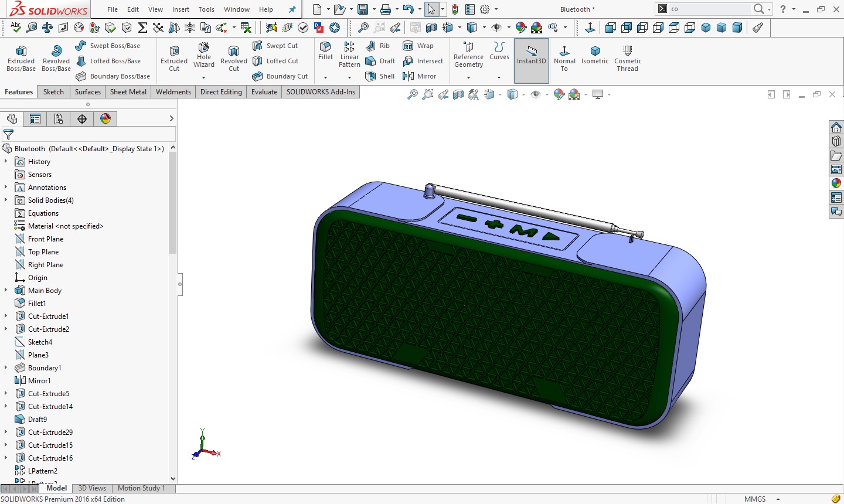Select the Wrap feature
Image resolution: width=844 pixels, height=504 pixels.
[418, 46]
